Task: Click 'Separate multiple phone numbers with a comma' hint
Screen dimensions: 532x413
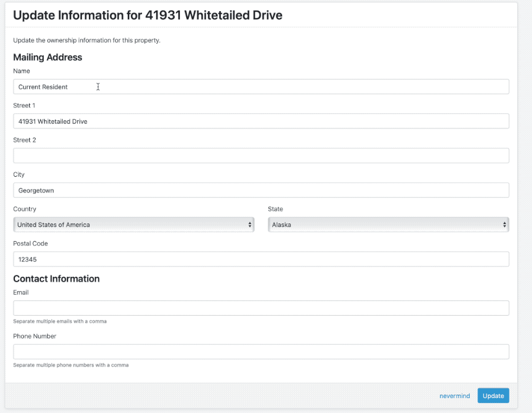Action: (x=71, y=365)
